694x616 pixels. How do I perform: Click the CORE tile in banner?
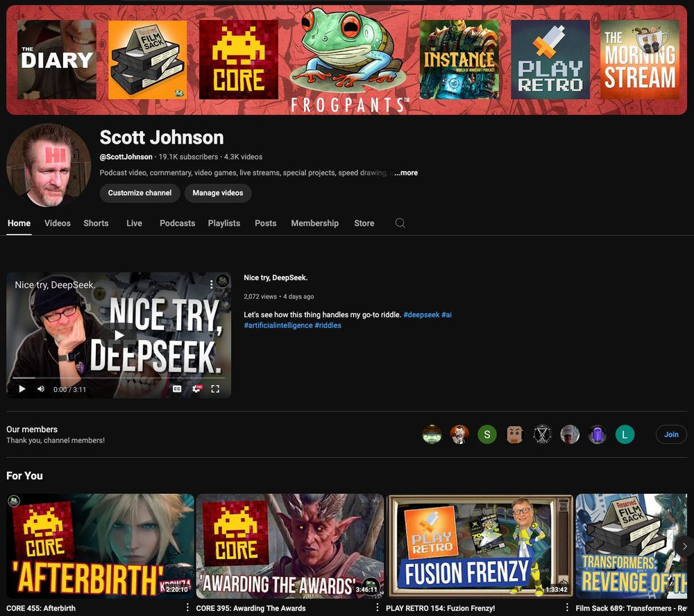pos(239,59)
